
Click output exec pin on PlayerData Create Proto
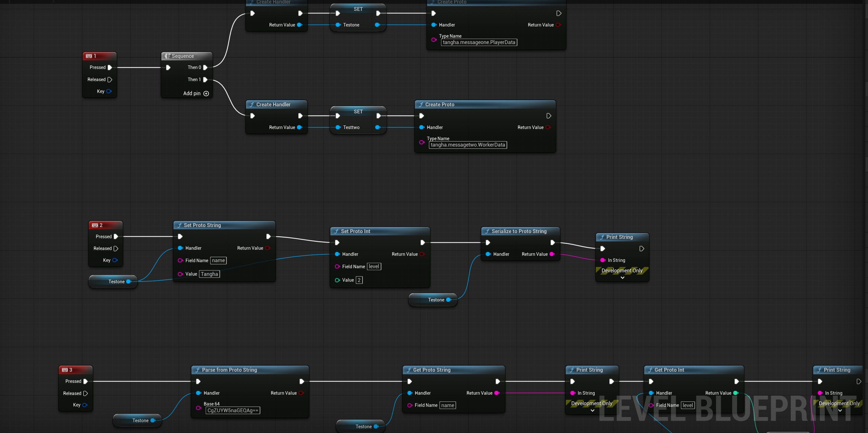click(x=559, y=13)
